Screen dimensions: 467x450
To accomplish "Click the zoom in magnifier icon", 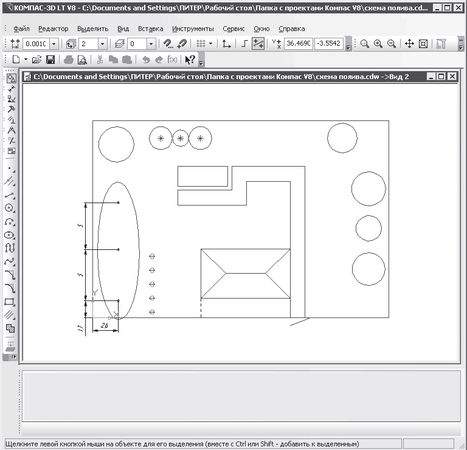I will [x=378, y=44].
